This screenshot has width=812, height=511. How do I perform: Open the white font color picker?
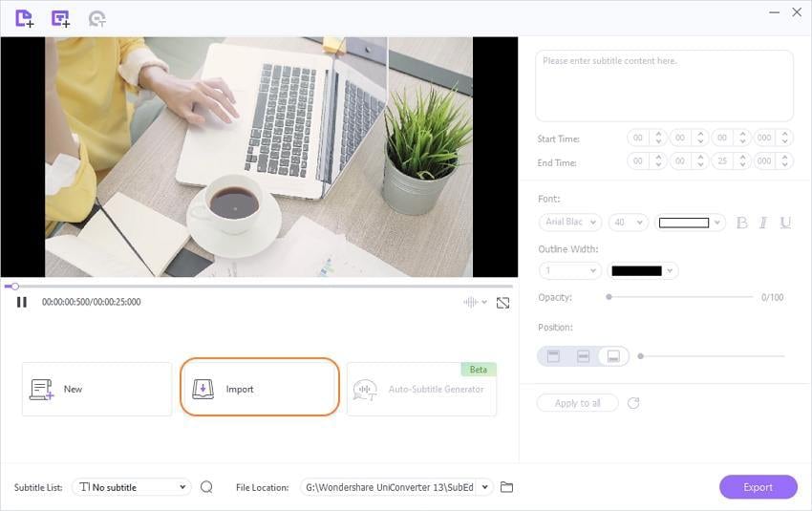[x=690, y=223]
